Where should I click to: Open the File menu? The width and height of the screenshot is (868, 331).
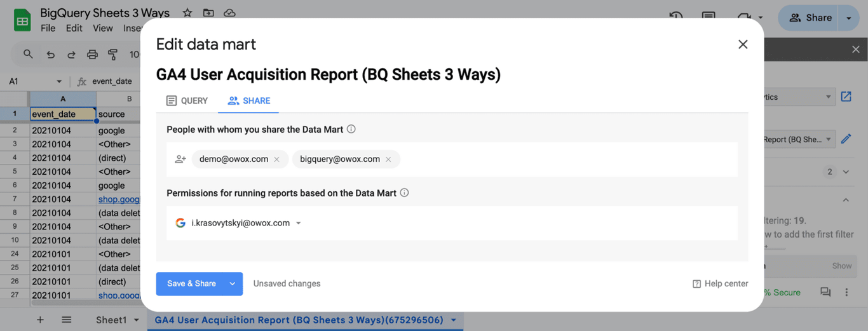point(48,28)
